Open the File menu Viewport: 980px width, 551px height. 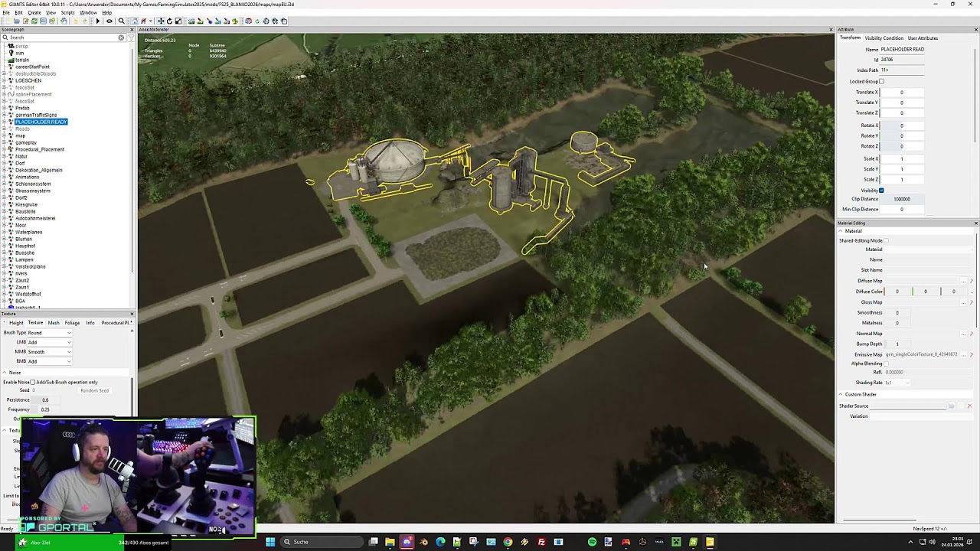[6, 12]
